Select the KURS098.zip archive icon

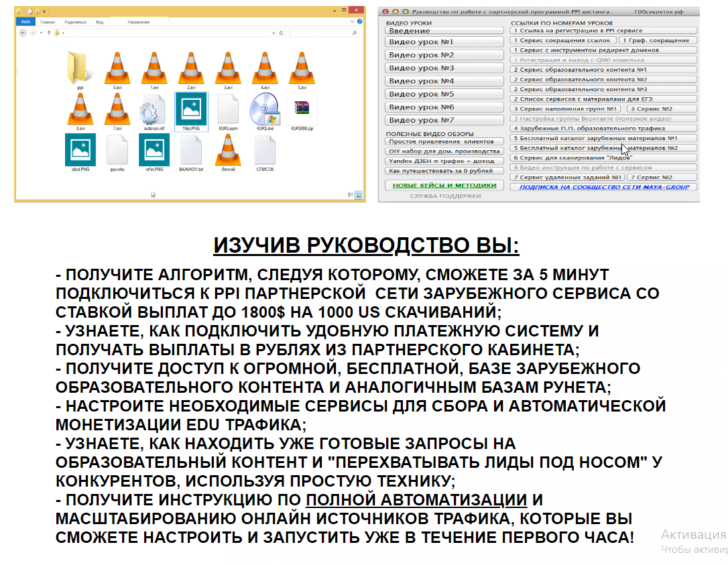click(301, 109)
